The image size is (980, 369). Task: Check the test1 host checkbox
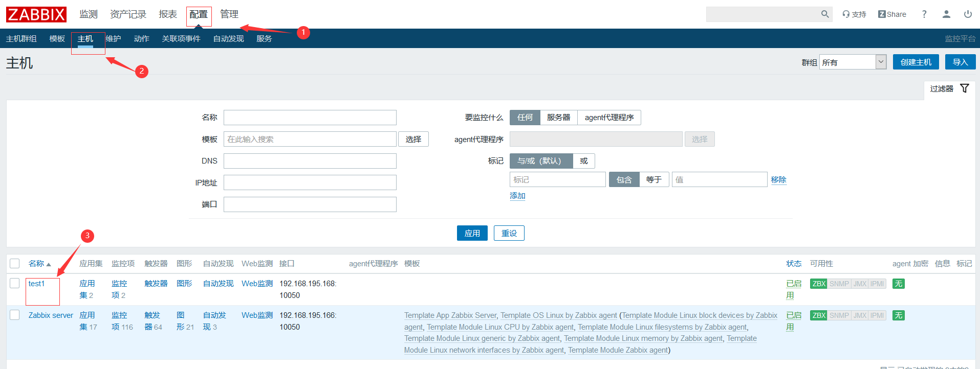click(15, 283)
